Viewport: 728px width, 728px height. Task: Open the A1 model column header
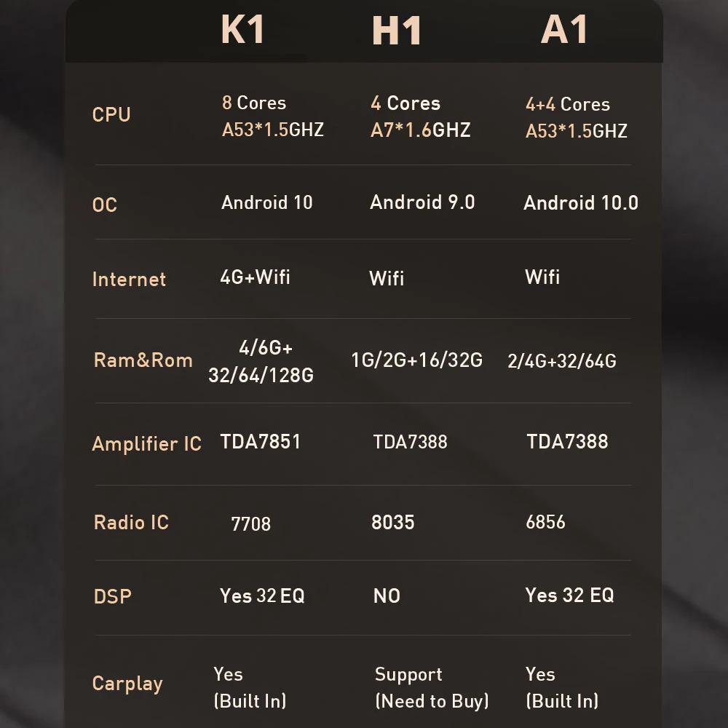point(564,30)
